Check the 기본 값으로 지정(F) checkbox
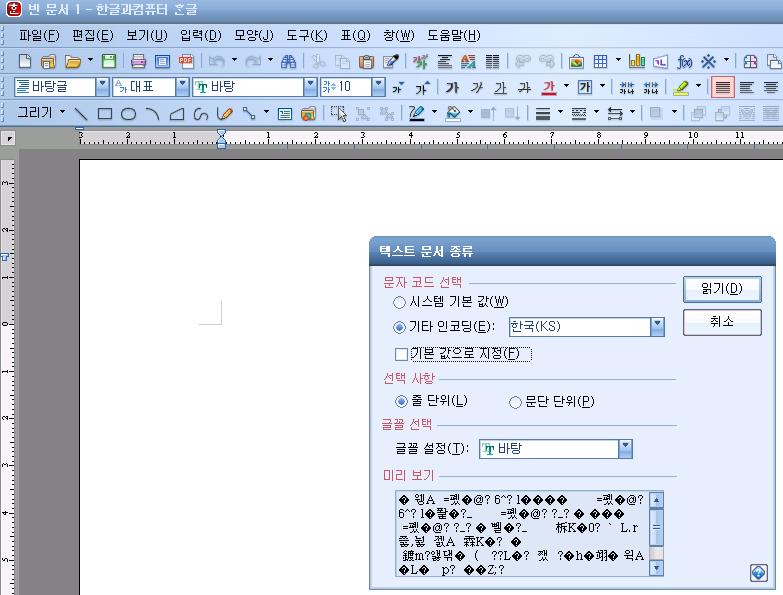 pyautogui.click(x=401, y=354)
